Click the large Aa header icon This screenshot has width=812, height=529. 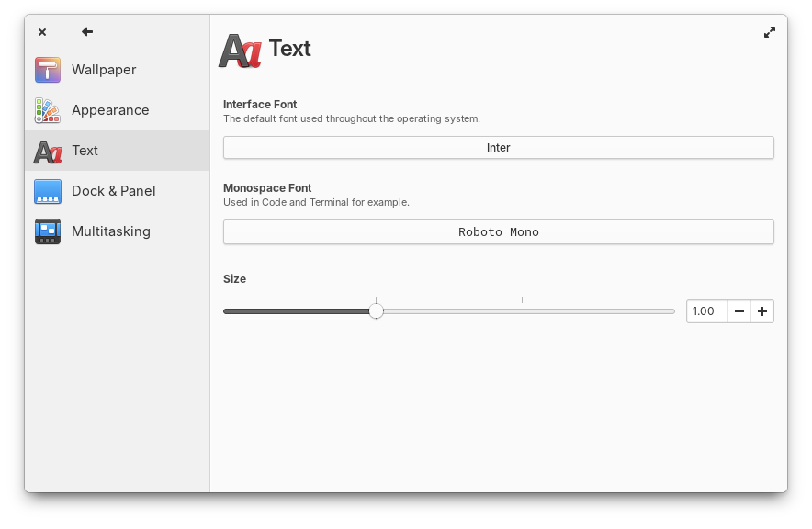[x=239, y=49]
